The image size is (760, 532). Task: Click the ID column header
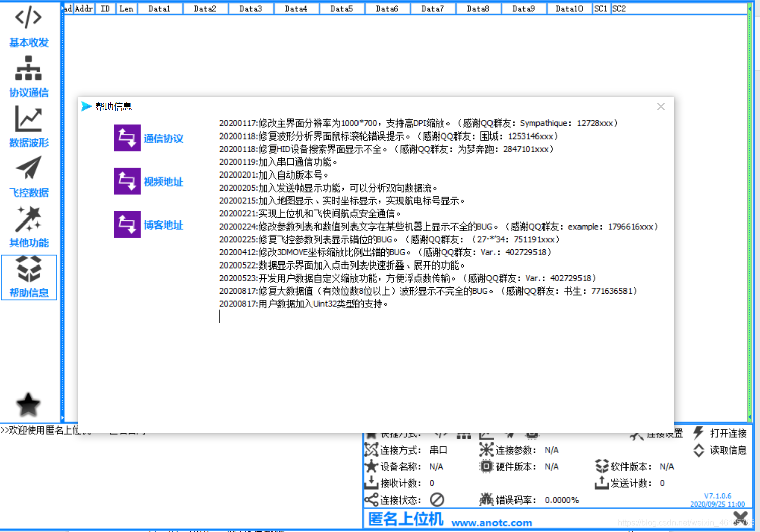(x=105, y=9)
